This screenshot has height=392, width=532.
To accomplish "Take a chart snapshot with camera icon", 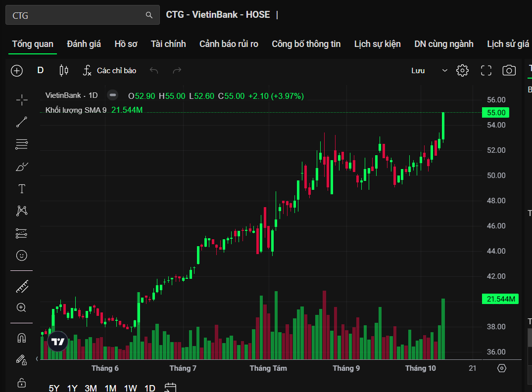I will 509,71.
